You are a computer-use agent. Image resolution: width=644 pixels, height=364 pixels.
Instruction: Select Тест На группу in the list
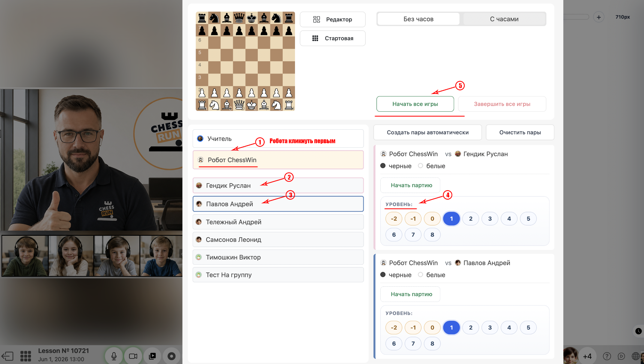tap(278, 275)
